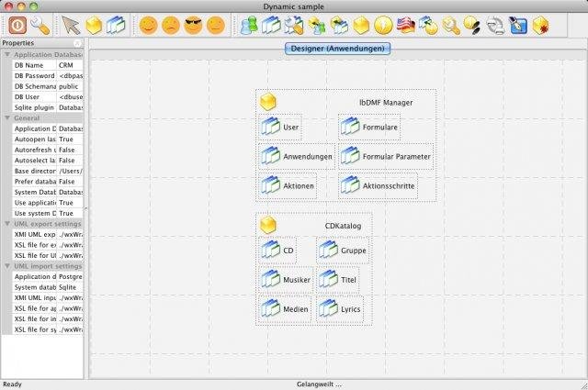Select the CDKatalog yellow cube icon
The width and height of the screenshot is (588, 390).
point(268,225)
